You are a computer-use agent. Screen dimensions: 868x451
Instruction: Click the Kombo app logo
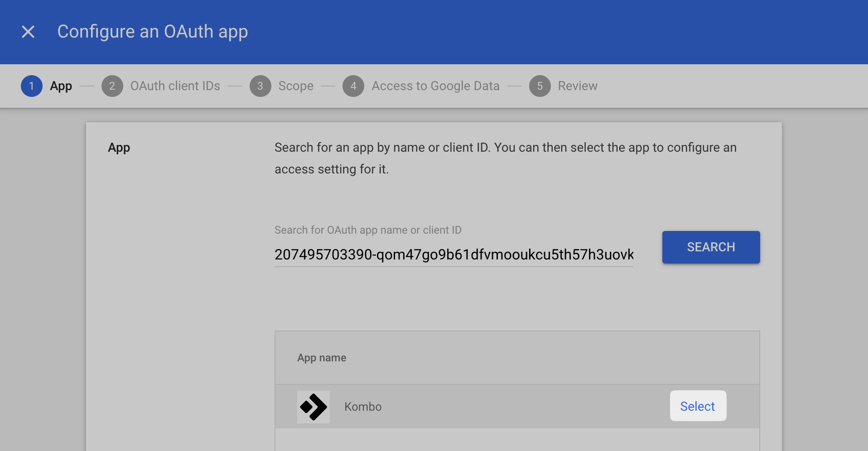(313, 407)
